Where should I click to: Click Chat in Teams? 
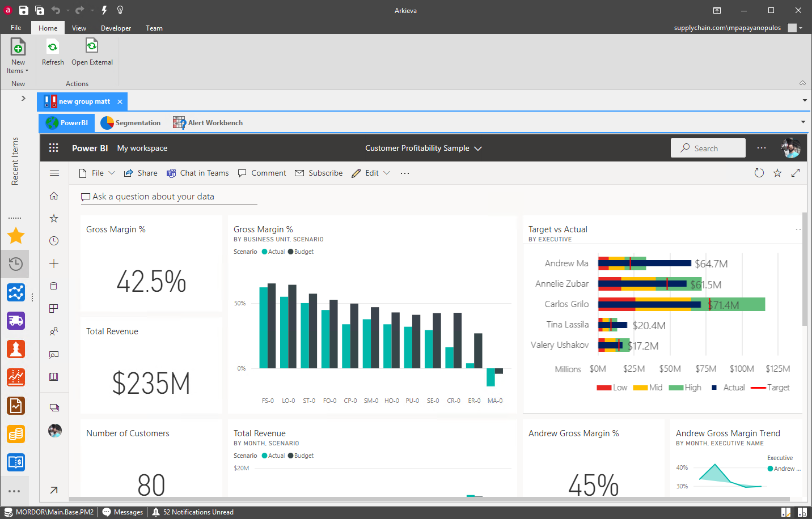(197, 173)
